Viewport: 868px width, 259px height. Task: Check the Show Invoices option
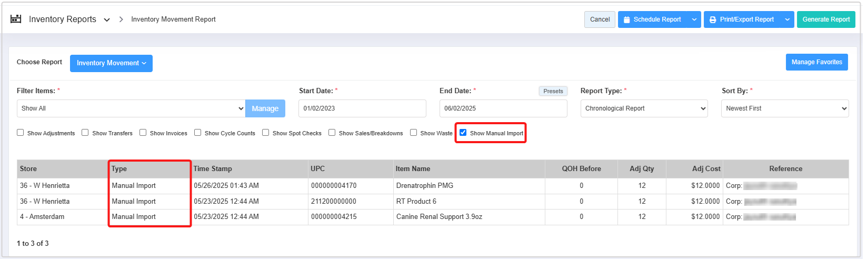click(143, 133)
